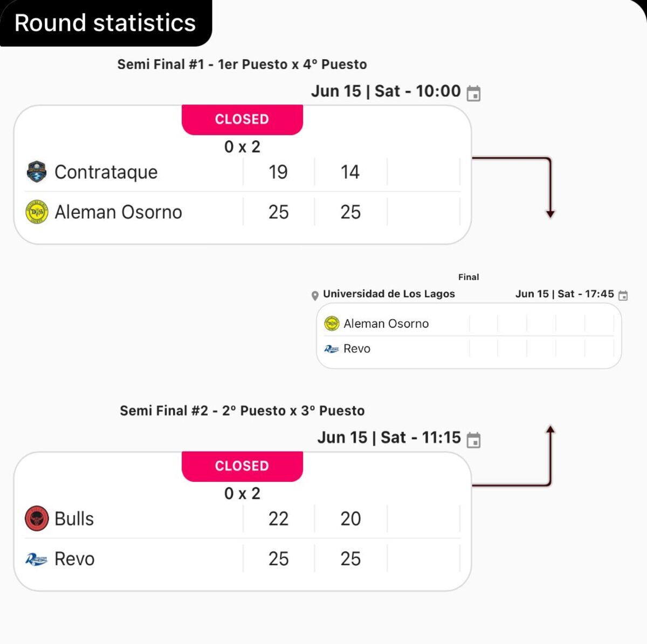Viewport: 647px width, 644px height.
Task: Open Universidad de Los Lagos venue link
Action: [x=389, y=294]
